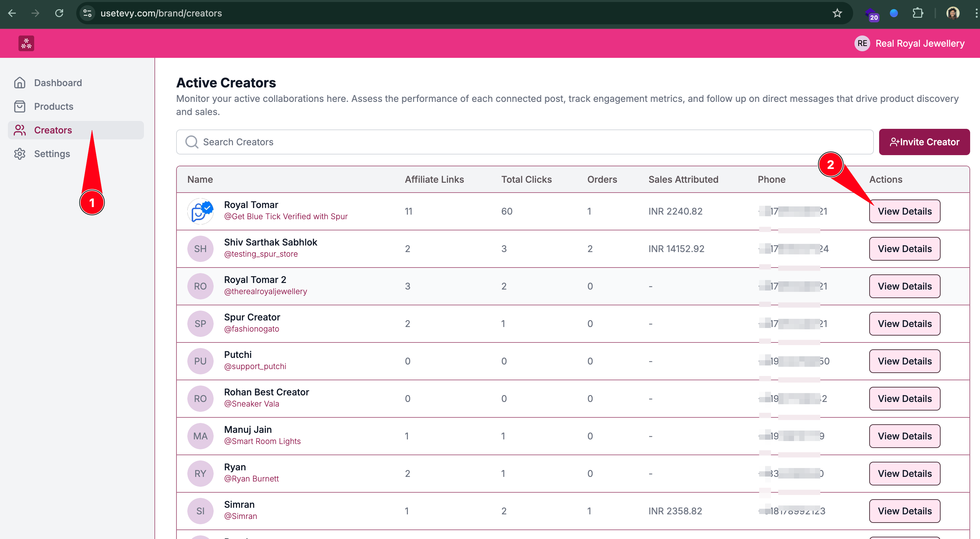Click the browser forward arrow
The image size is (980, 539).
point(35,13)
